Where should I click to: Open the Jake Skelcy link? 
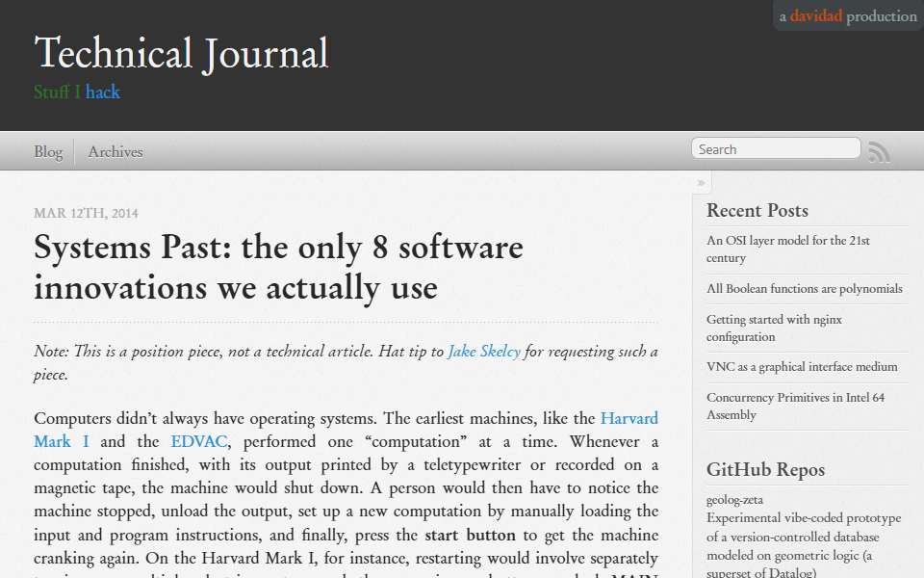pyautogui.click(x=484, y=352)
